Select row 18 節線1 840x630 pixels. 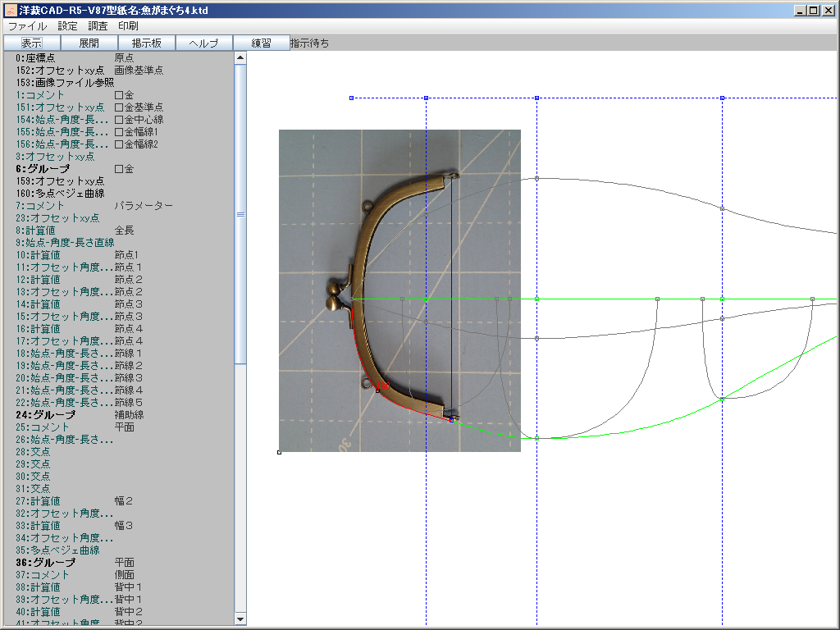80,354
